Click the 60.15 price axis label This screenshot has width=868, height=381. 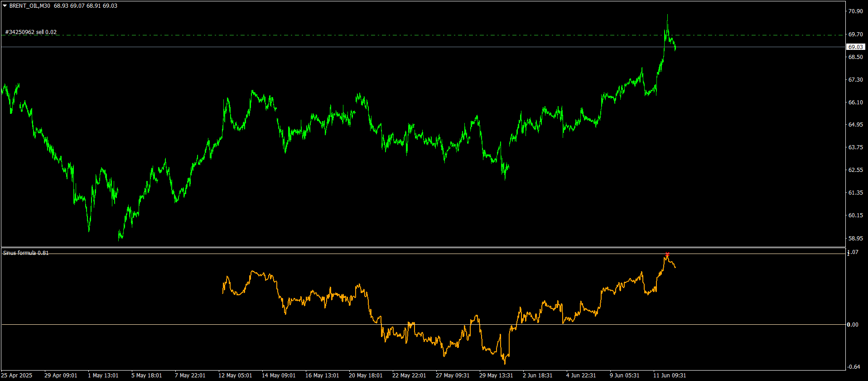(855, 215)
